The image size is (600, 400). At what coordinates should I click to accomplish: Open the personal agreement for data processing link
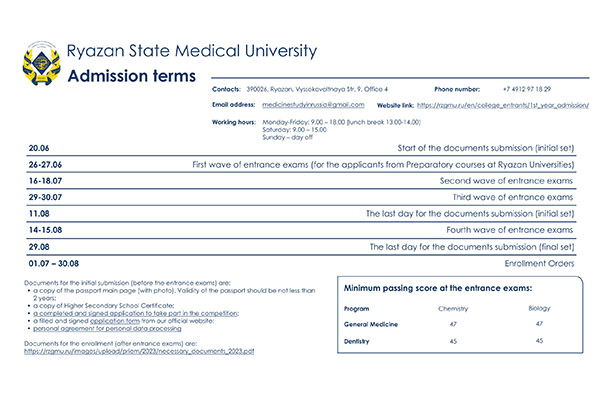(95, 328)
